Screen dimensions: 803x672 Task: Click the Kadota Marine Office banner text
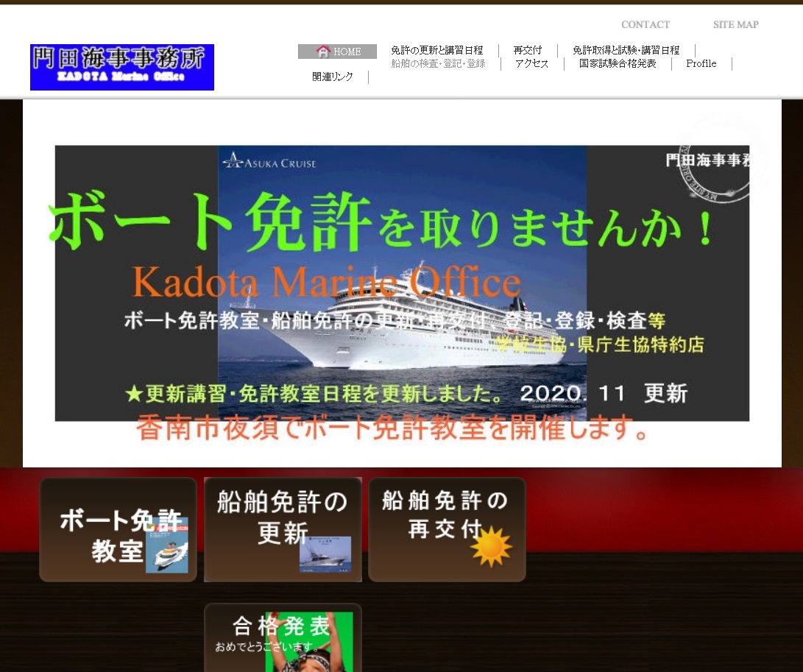tap(327, 282)
